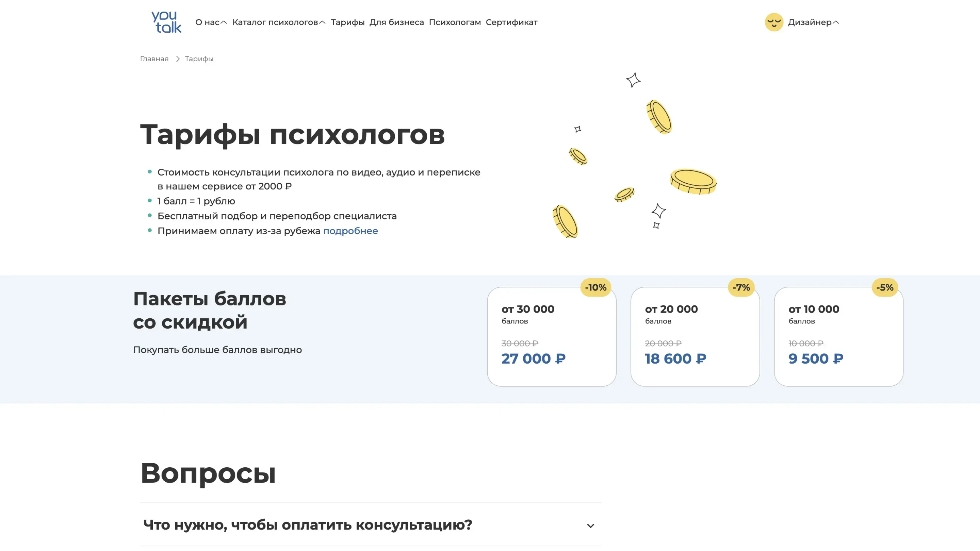Click the -5% discount badge
Image resolution: width=980 pixels, height=551 pixels.
pyautogui.click(x=884, y=287)
